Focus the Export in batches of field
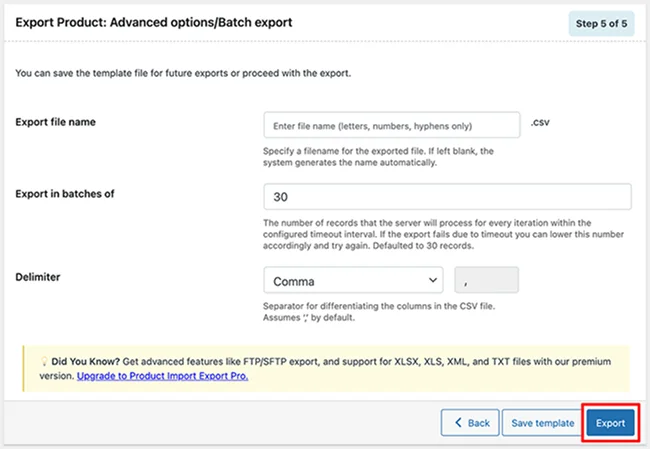 446,197
